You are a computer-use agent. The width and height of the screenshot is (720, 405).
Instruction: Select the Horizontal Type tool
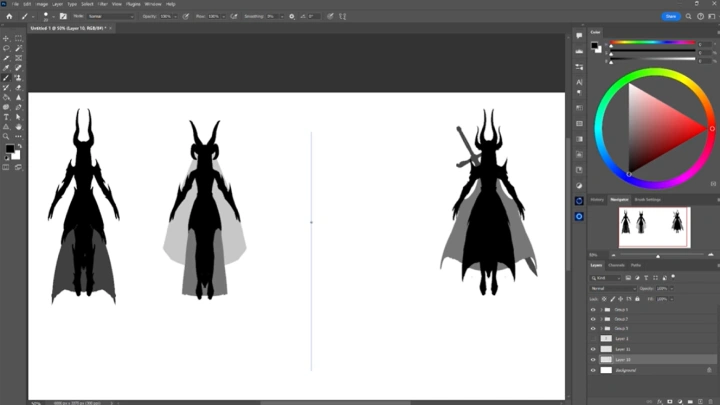click(6, 117)
